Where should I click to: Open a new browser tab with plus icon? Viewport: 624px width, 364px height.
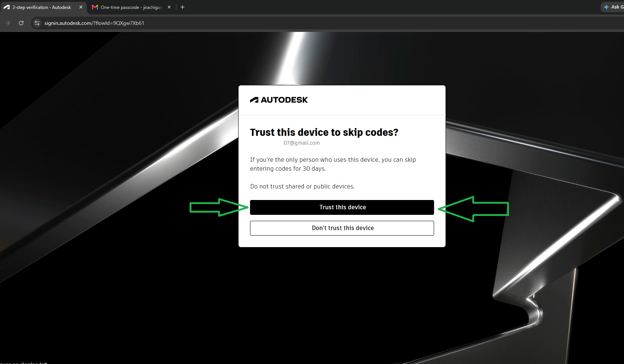coord(183,7)
